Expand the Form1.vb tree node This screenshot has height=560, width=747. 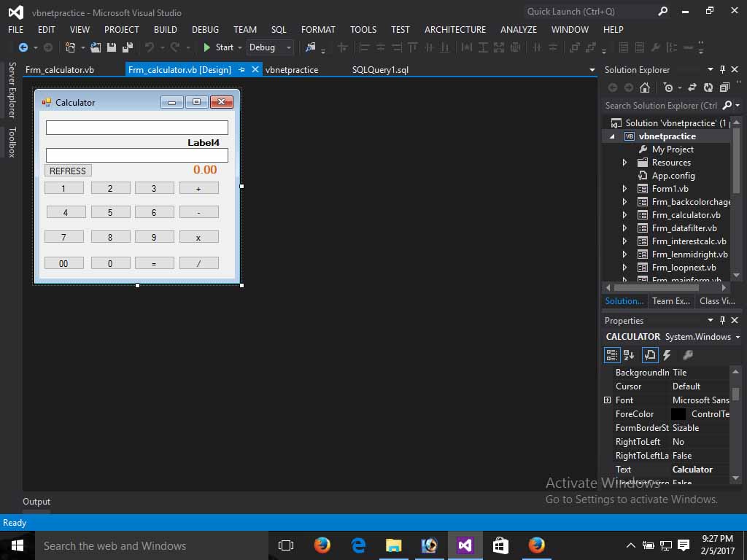[624, 188]
